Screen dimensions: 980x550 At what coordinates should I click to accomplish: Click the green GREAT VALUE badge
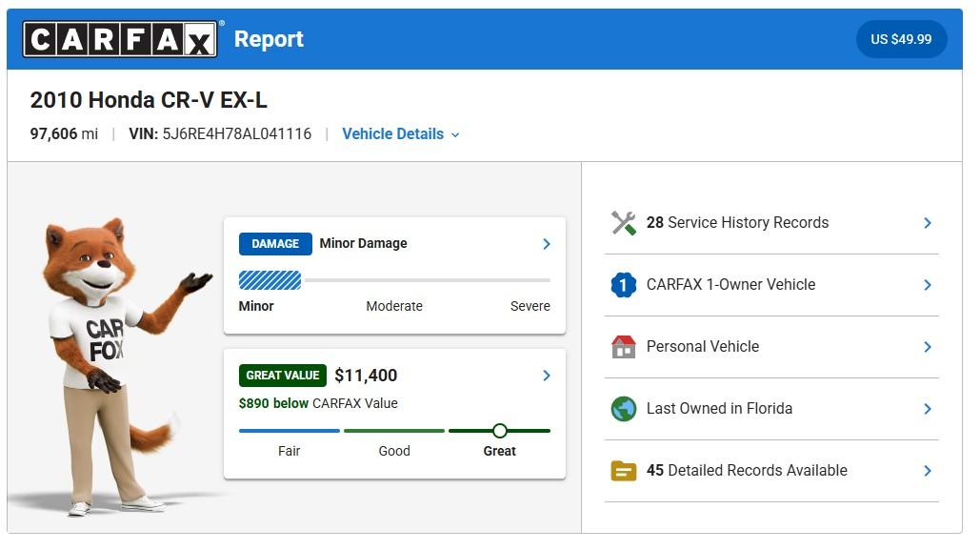283,376
